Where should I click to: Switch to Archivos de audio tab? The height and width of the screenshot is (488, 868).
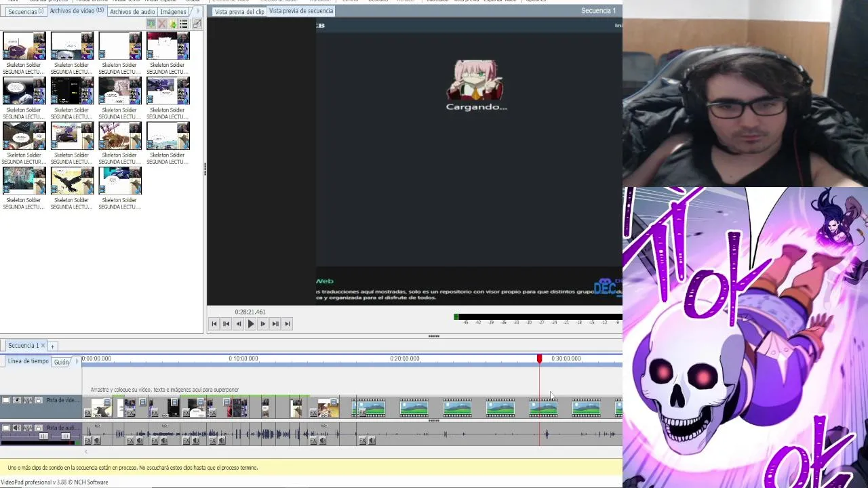tap(132, 12)
